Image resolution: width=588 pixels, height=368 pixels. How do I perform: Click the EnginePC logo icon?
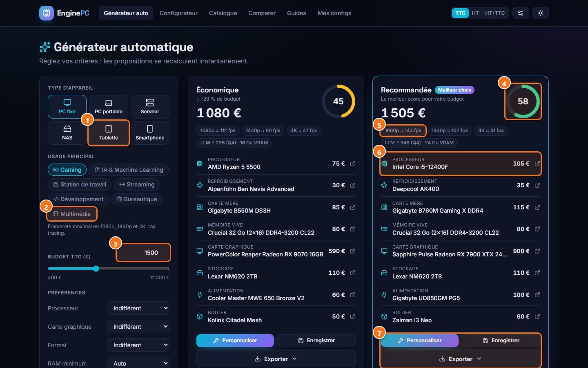coord(47,13)
